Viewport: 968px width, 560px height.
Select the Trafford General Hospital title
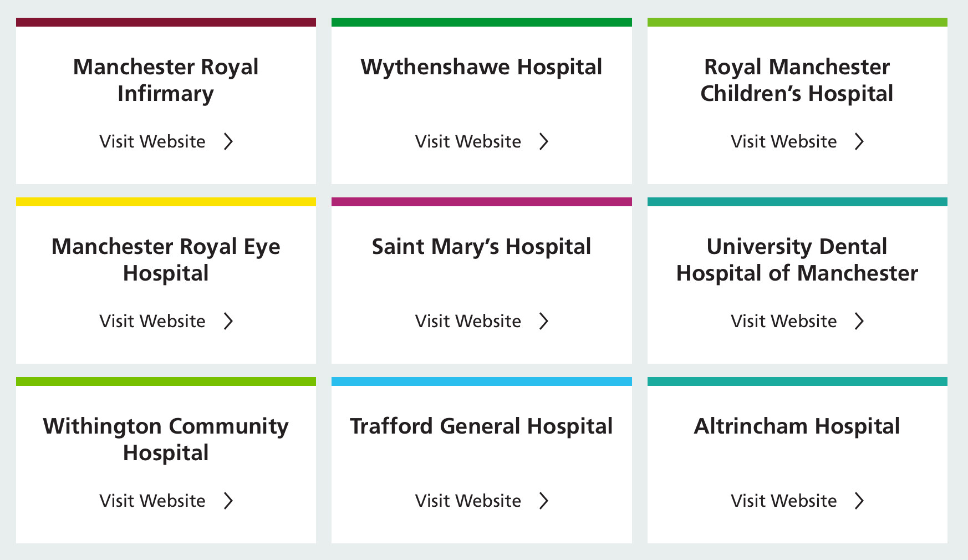coord(481,426)
